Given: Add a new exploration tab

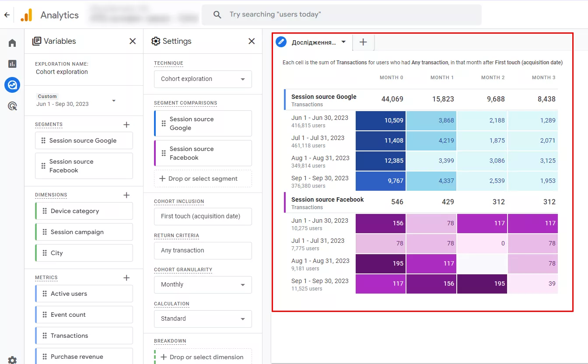Looking at the screenshot, I should pyautogui.click(x=363, y=42).
